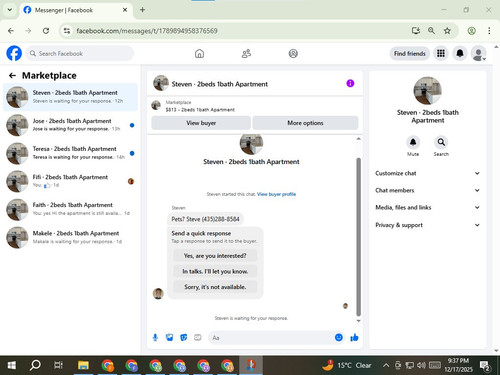This screenshot has height=375, width=500.
Task: Open Fifi's apartment conversation
Action: click(70, 181)
